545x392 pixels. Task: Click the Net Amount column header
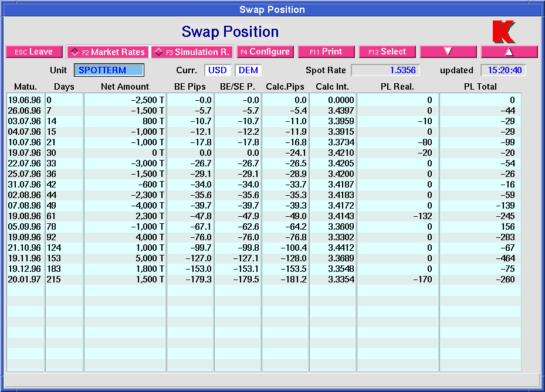pos(125,87)
